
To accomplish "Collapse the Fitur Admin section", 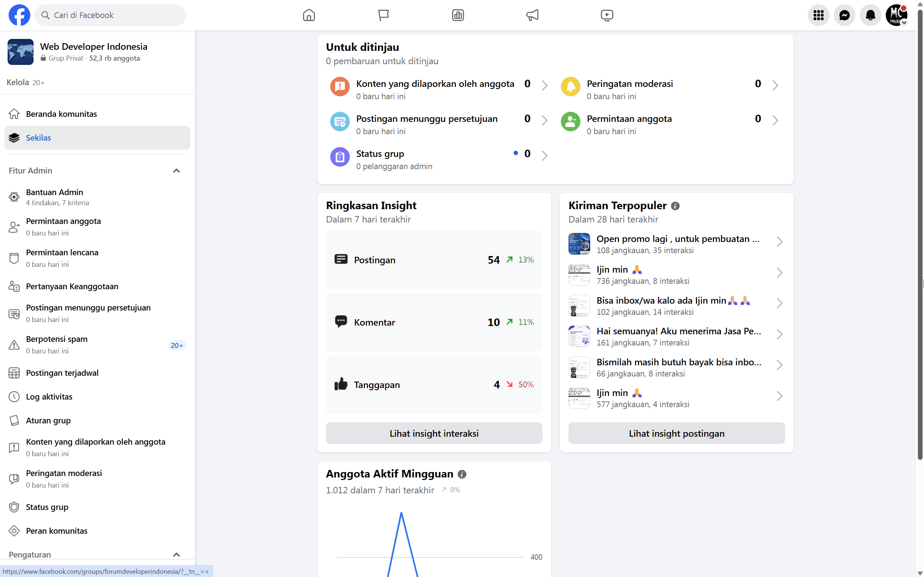I will (x=176, y=171).
